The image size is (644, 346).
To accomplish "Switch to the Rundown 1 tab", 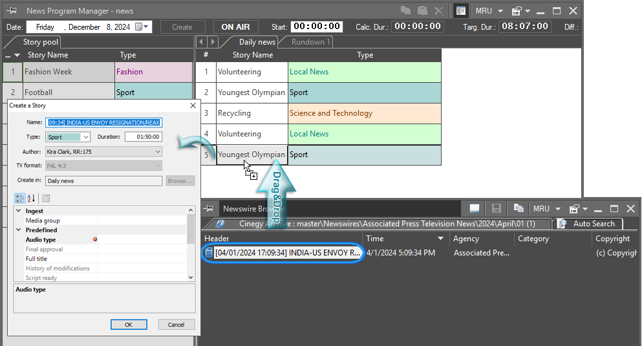I will click(310, 42).
